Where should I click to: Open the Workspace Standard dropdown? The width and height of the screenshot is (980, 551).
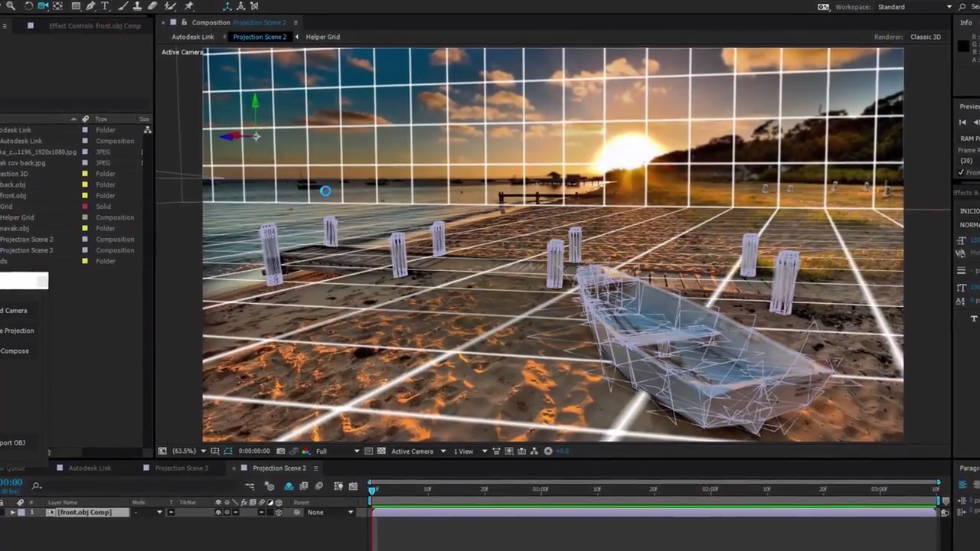[x=915, y=7]
